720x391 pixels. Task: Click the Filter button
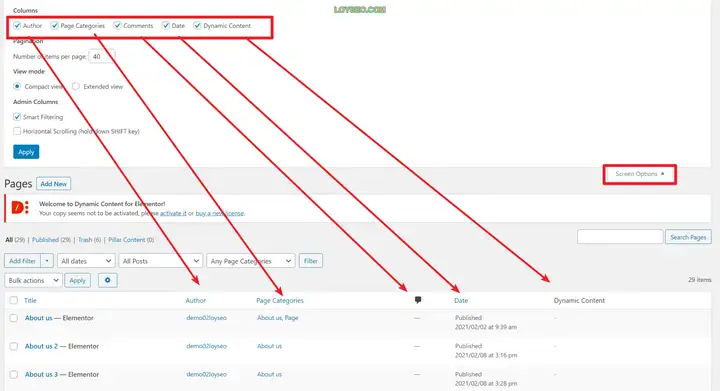click(310, 261)
